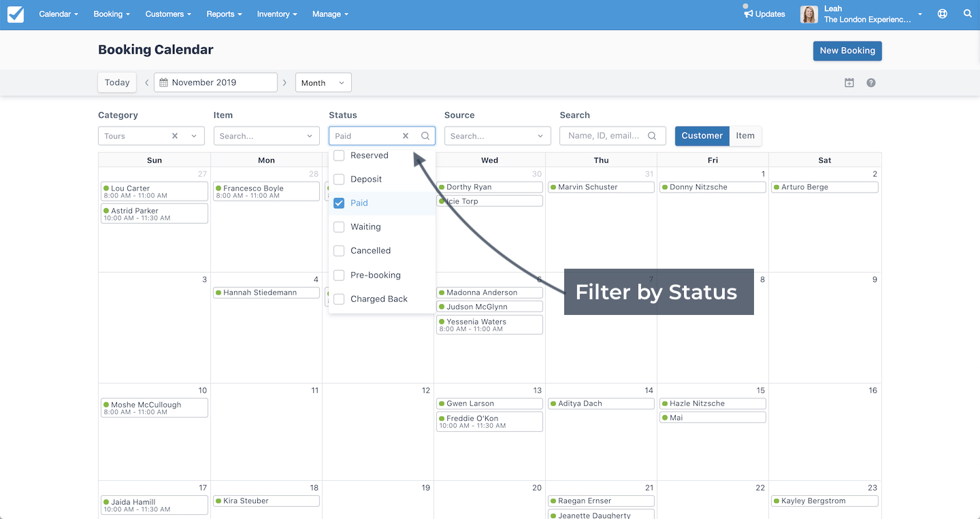980x519 pixels.
Task: Open Marvin Schuster booking
Action: tap(601, 187)
